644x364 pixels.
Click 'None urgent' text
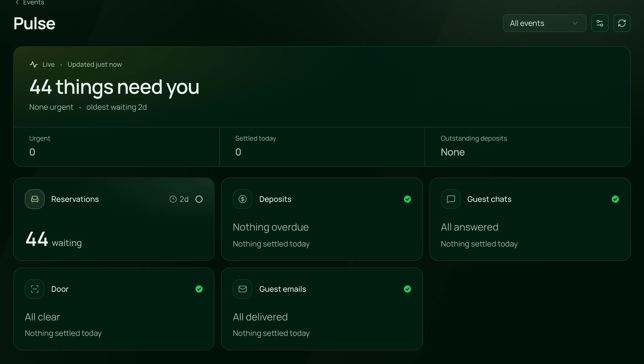point(51,107)
